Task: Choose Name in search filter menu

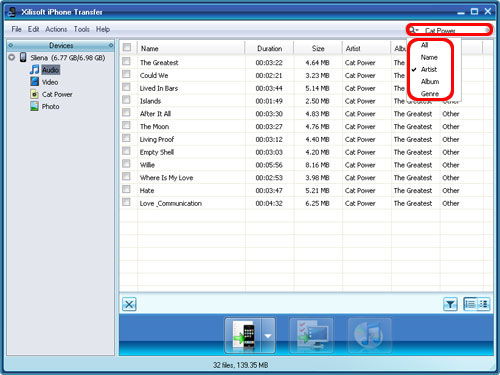Action: pos(429,57)
